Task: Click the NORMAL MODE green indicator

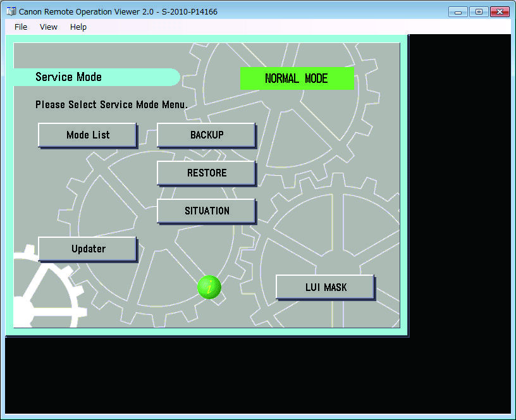Action: (x=297, y=78)
